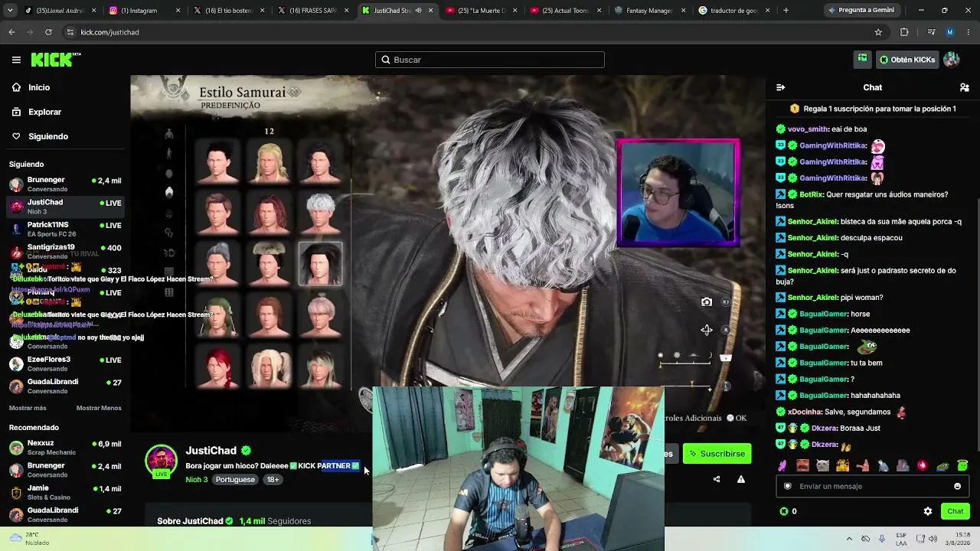Switch to the traductor de google tab
980x551 pixels.
coord(733,11)
